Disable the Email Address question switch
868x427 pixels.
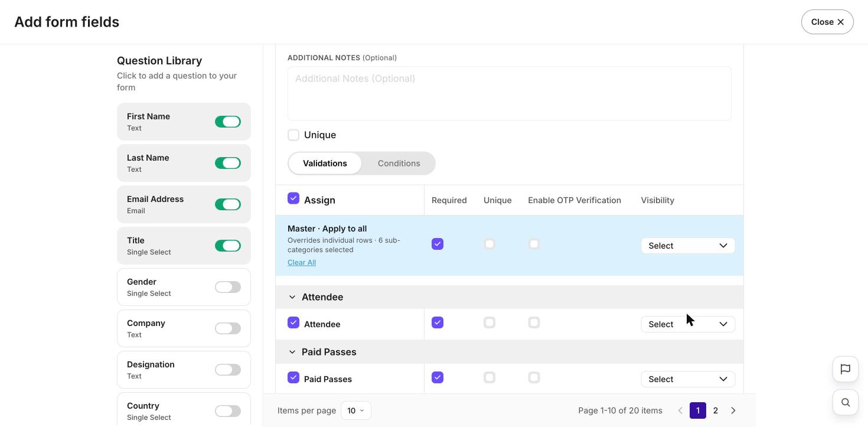(228, 204)
